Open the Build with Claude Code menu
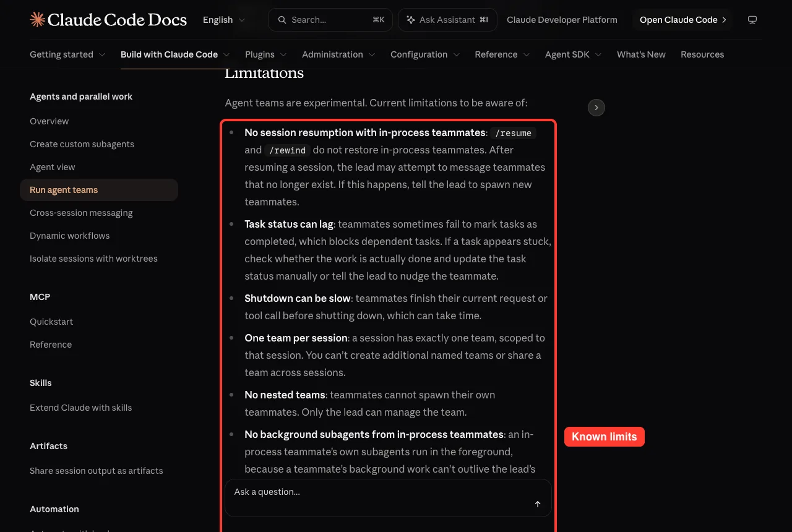Viewport: 792px width, 532px height. (175, 54)
